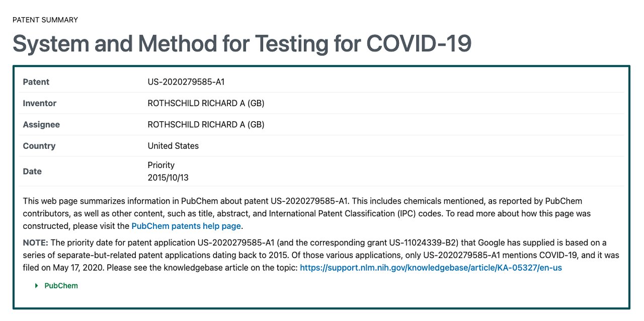Click the United States country value
The image size is (644, 321).
coord(173,146)
